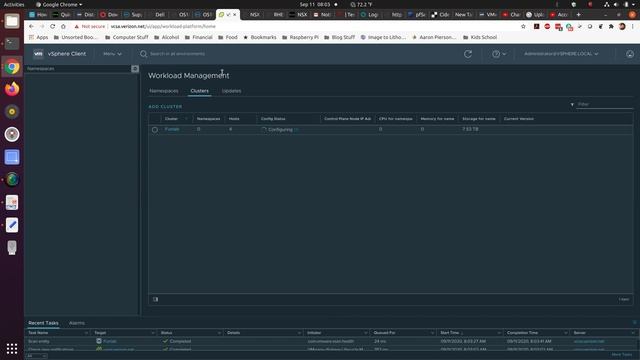Open Firefox from the Ubuntu dock
This screenshot has width=640, height=360.
tap(12, 89)
